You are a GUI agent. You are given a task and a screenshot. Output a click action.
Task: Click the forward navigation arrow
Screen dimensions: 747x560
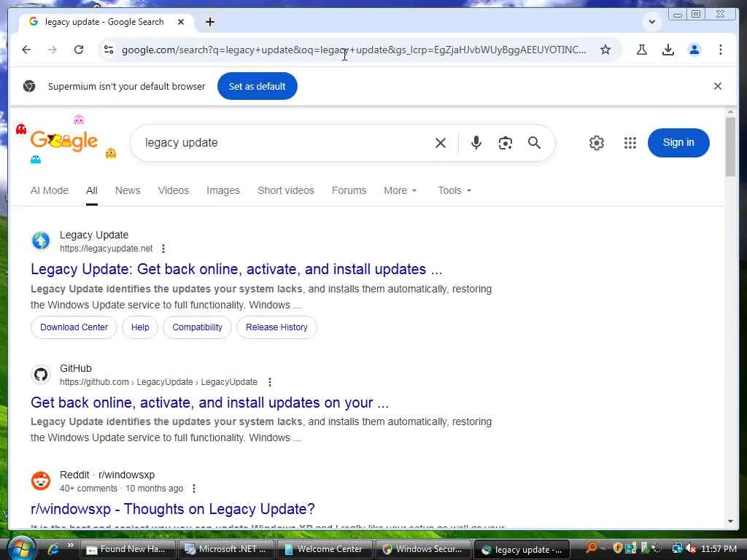(x=53, y=50)
